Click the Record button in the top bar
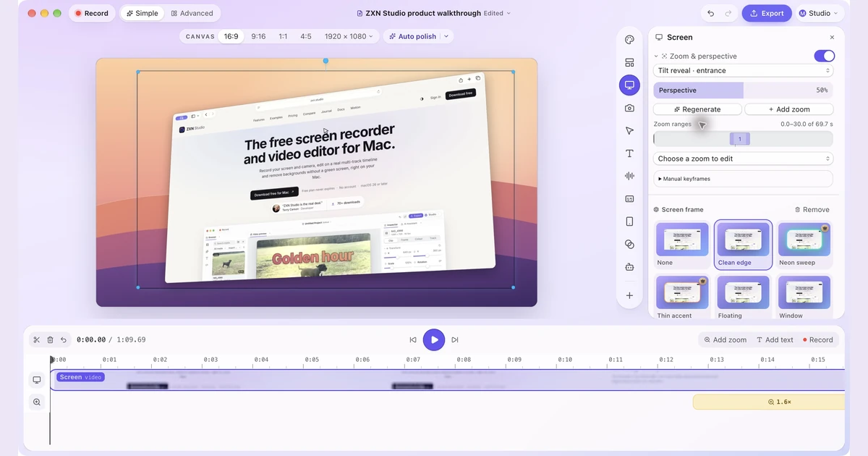 tap(91, 13)
